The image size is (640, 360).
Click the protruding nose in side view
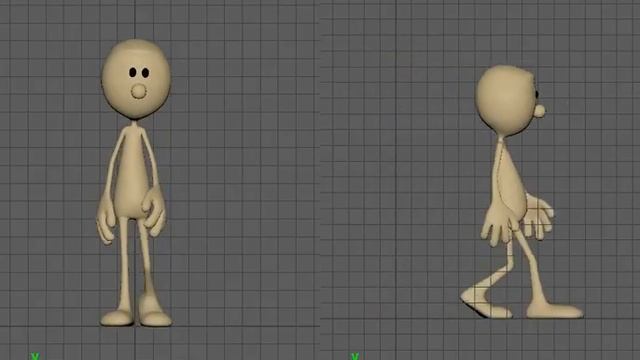tap(540, 111)
